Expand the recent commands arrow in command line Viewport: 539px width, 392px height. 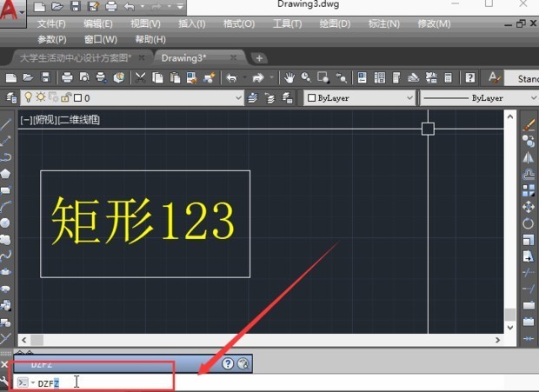click(x=31, y=382)
